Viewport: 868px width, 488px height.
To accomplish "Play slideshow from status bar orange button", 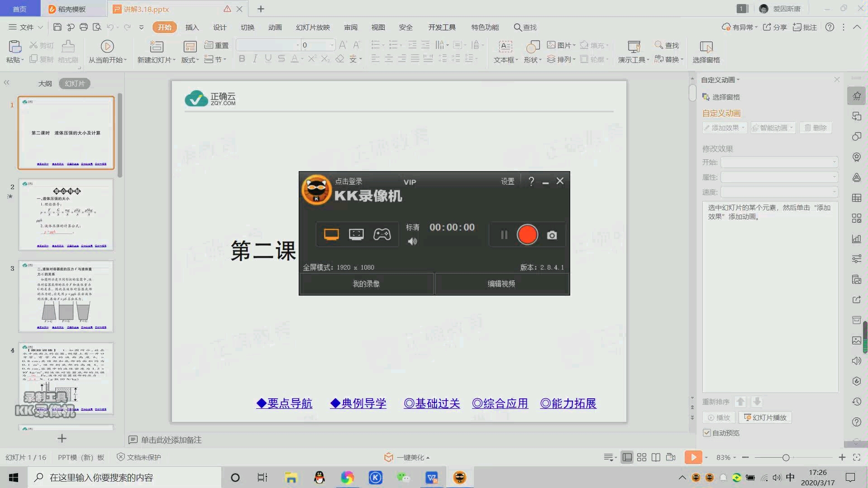I will [693, 457].
